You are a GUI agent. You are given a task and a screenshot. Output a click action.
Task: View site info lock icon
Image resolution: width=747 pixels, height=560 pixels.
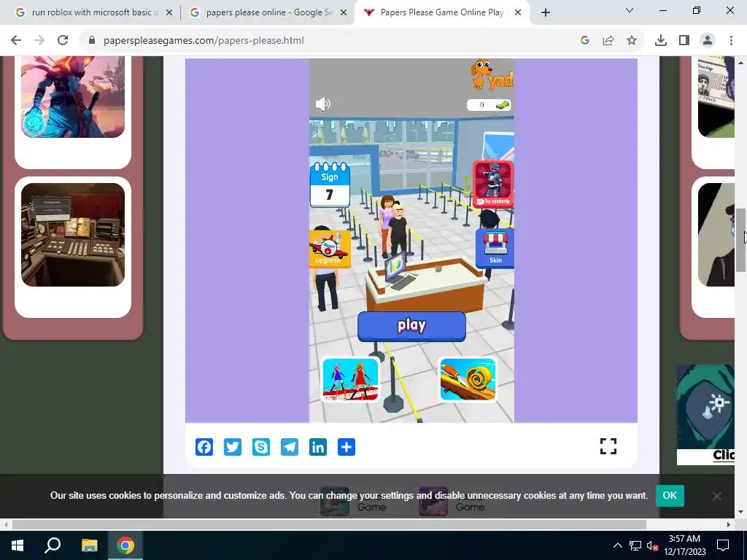(92, 41)
